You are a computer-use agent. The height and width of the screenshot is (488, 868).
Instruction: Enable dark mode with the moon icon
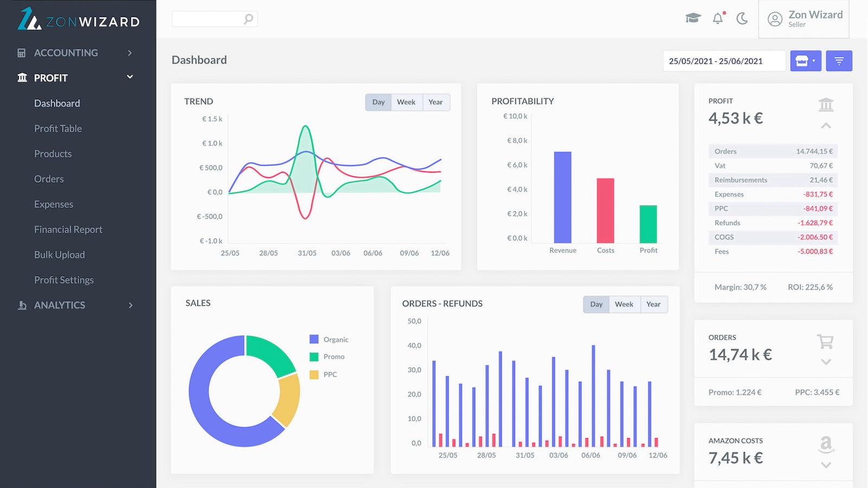[741, 18]
